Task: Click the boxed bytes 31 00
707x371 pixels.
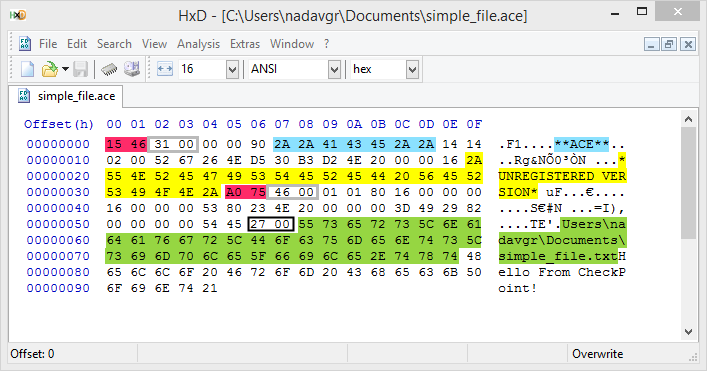Action: click(x=173, y=144)
